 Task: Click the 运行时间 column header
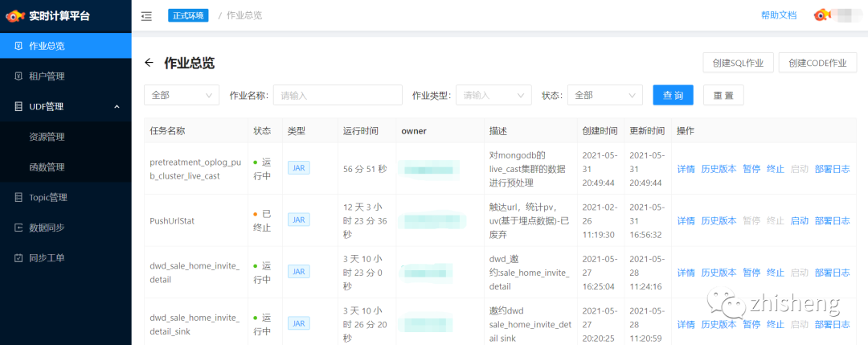pos(361,131)
